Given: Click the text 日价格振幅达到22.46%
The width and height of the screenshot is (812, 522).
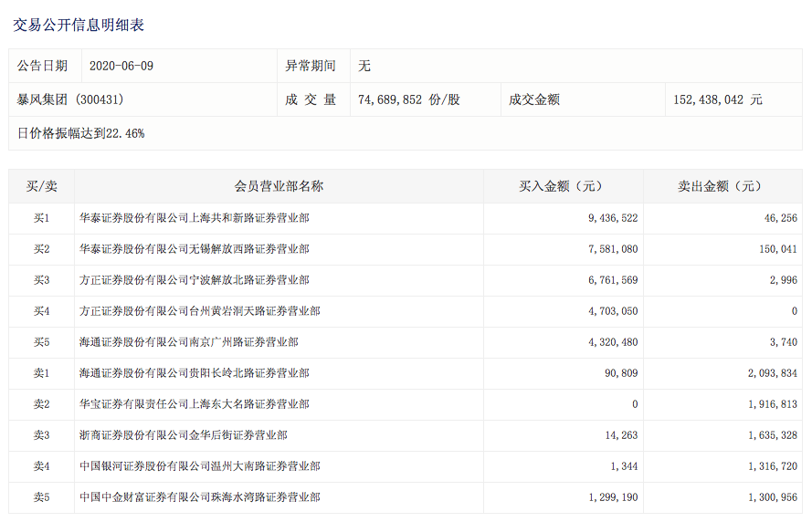Looking at the screenshot, I should (x=80, y=133).
